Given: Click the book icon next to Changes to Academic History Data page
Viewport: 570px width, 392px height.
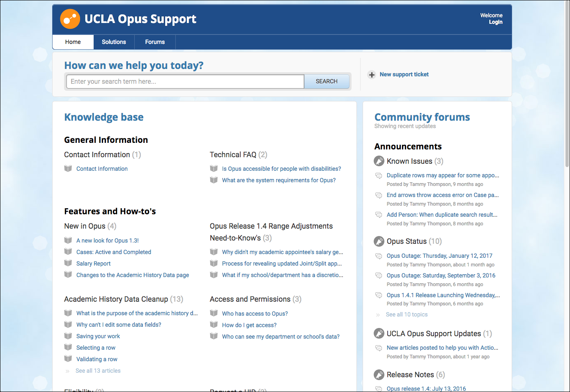Looking at the screenshot, I should coord(68,275).
